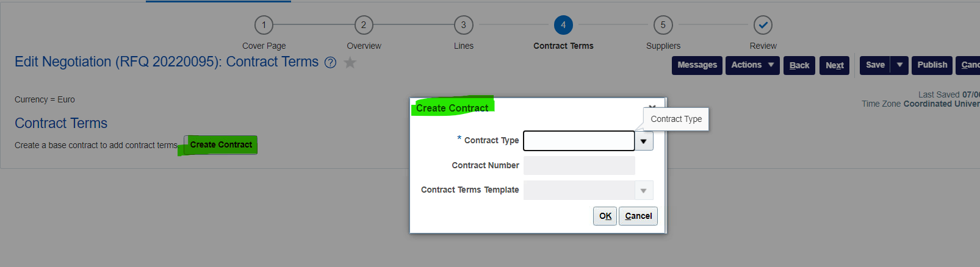The width and height of the screenshot is (980, 267).
Task: Mark page as favorite with star icon
Action: coord(350,62)
